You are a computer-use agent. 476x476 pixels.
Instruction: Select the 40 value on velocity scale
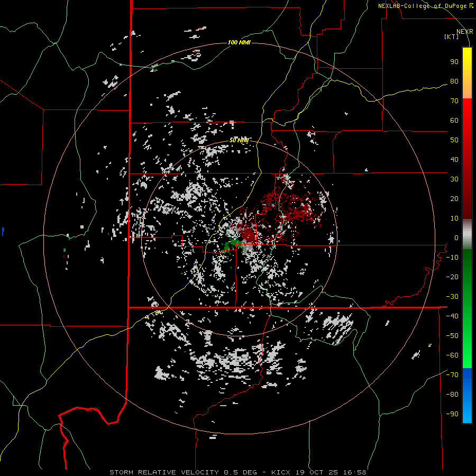(454, 160)
